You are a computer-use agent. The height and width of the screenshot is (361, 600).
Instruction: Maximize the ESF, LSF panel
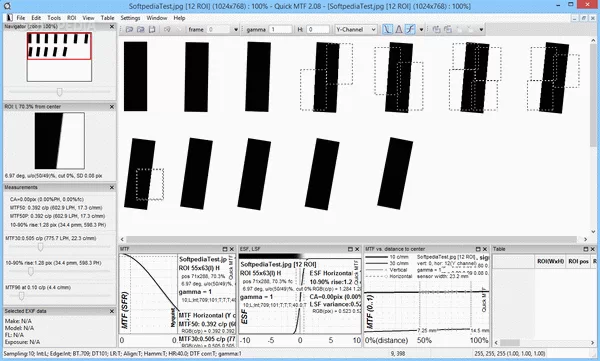(350, 249)
